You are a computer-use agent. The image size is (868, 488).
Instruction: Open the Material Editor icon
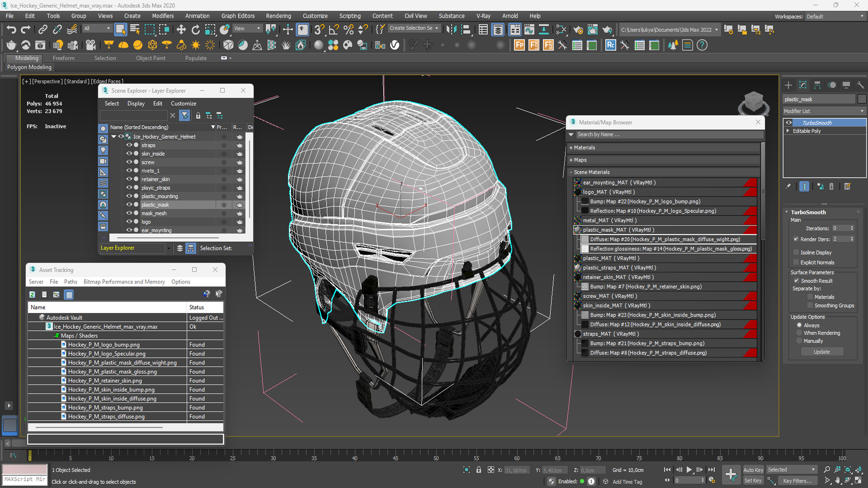coord(561,30)
